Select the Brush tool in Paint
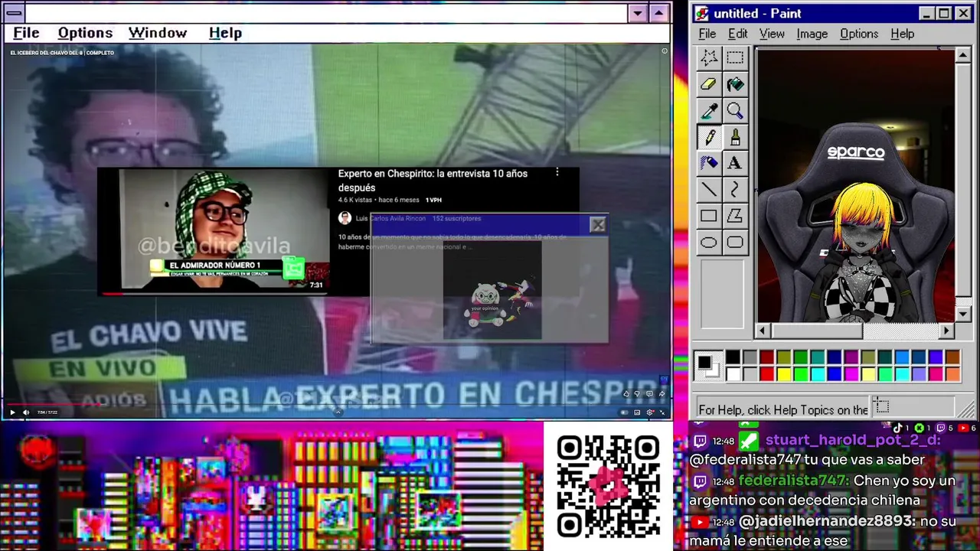Viewport: 980px width, 551px height. pos(735,137)
